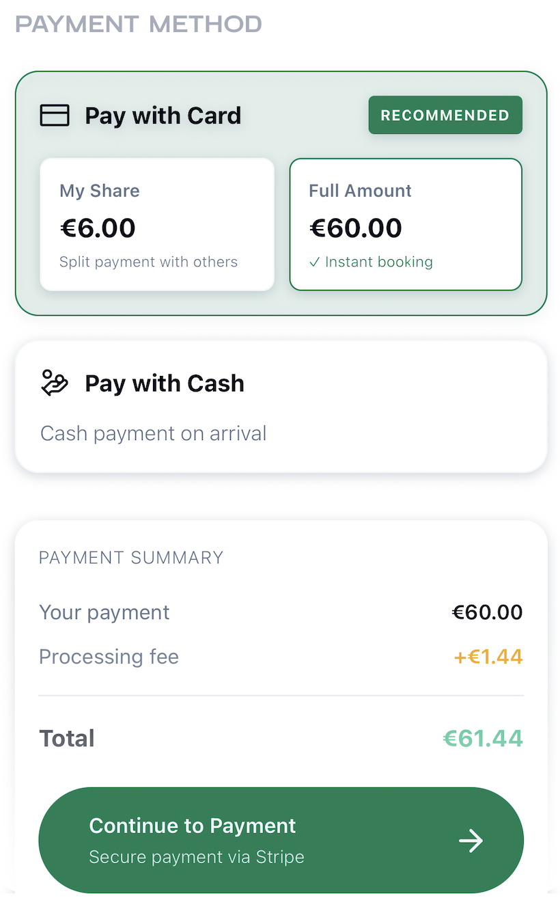Select the Full Amount €60.00 option
Image resolution: width=560 pixels, height=924 pixels.
pyautogui.click(x=406, y=225)
